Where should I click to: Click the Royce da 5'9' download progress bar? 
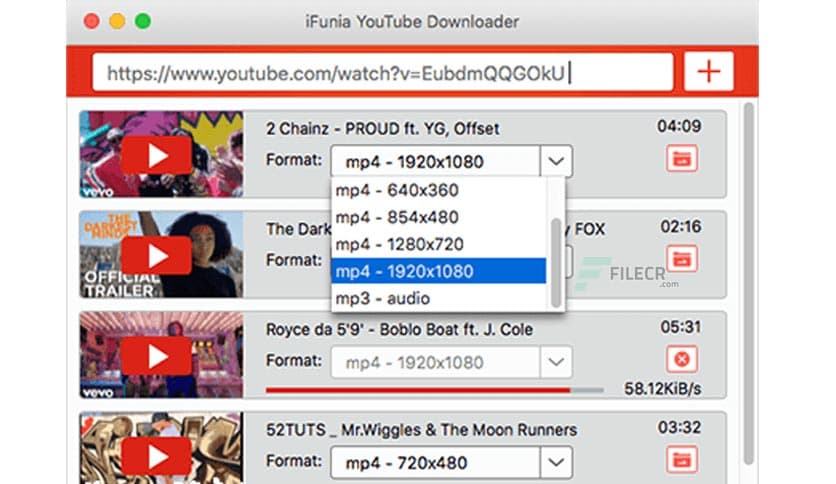pyautogui.click(x=435, y=390)
